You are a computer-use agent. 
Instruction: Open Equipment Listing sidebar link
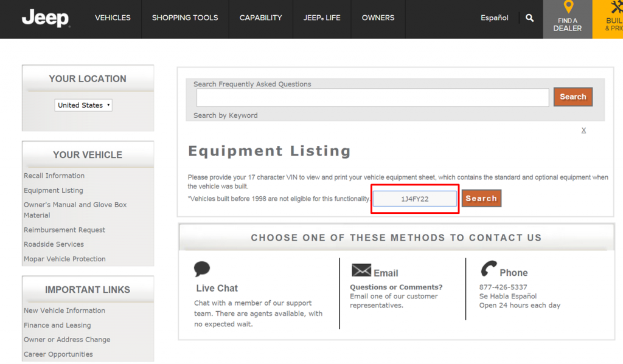click(54, 190)
